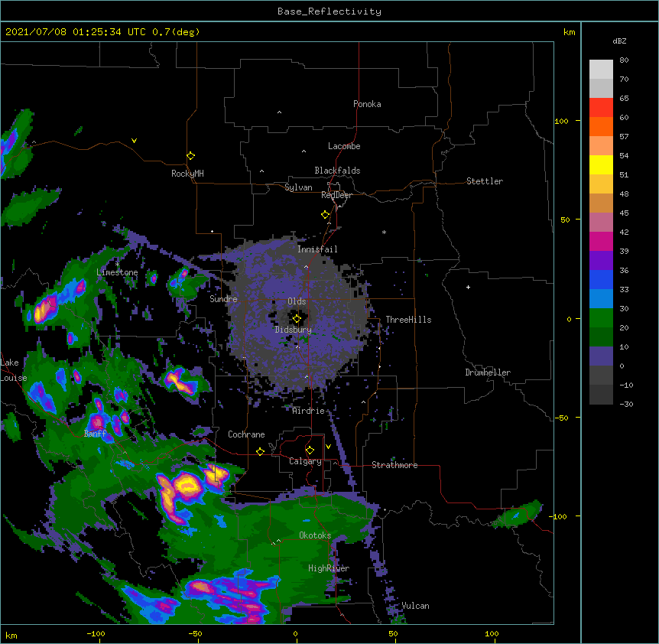Viewport: 659px width, 644px height.
Task: Click the Stettler city label
Action: (x=485, y=181)
